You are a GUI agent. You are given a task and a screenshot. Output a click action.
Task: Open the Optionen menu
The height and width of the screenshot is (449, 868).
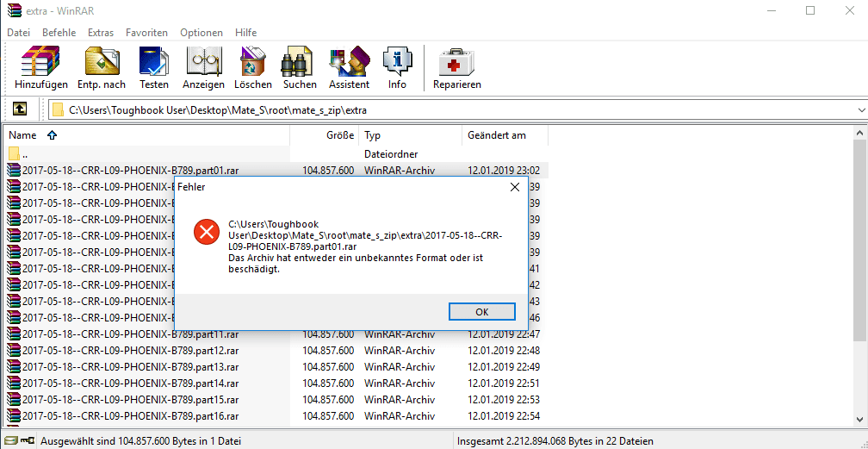point(201,33)
